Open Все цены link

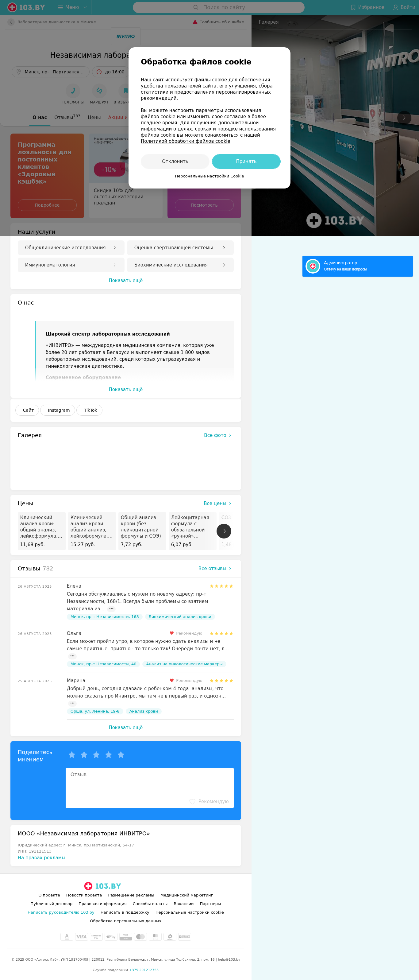coord(217,503)
